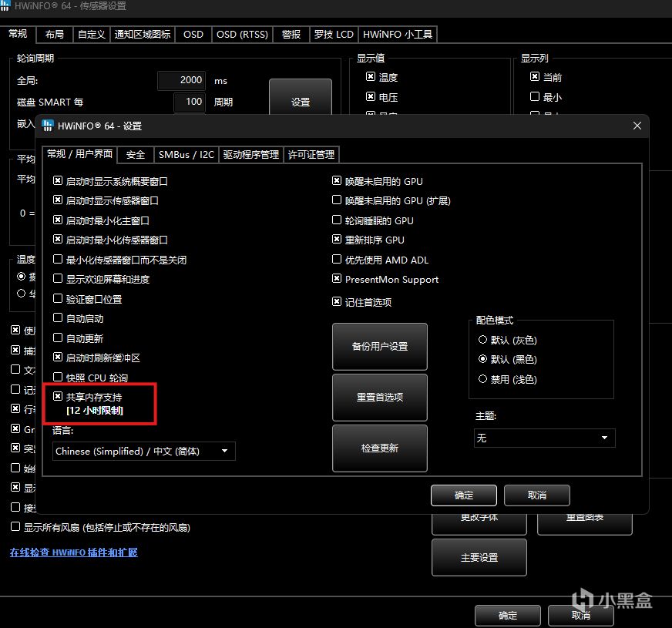Toggle 温度 under 显示值
Screen dimensions: 672x628
coord(371,76)
